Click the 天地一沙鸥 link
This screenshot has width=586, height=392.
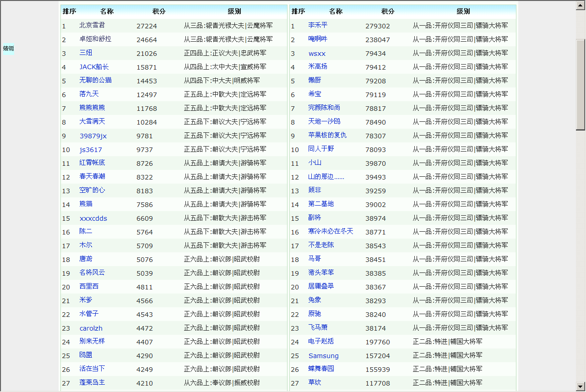pos(325,121)
